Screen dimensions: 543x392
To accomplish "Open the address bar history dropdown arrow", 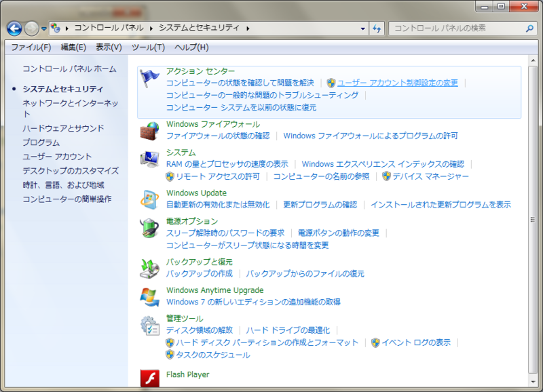I will click(362, 28).
